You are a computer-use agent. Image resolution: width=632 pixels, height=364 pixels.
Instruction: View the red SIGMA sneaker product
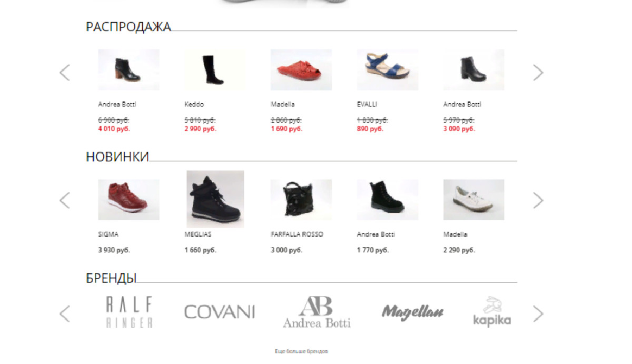[x=129, y=200]
